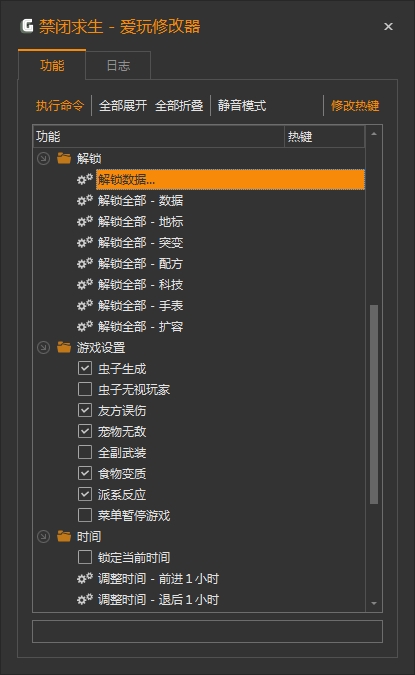
Task: Collapse the 时间 group arrow
Action: tap(43, 536)
